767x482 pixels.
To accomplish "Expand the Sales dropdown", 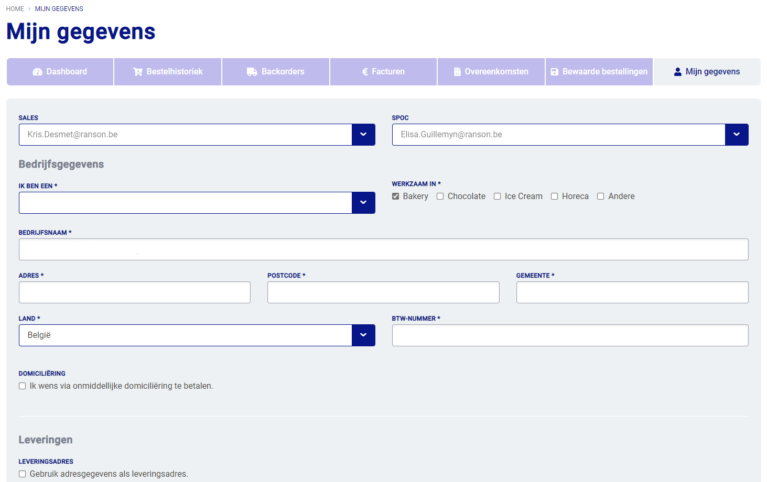I will click(363, 134).
